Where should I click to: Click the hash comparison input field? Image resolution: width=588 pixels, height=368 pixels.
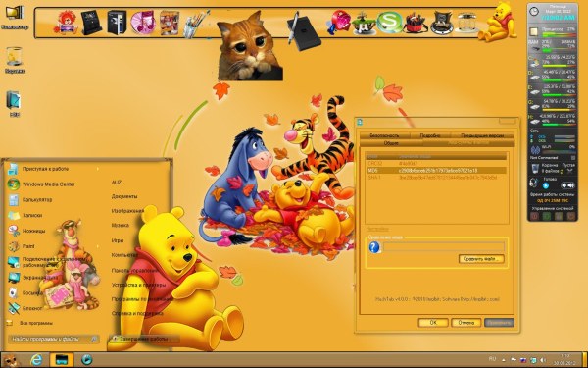point(444,246)
